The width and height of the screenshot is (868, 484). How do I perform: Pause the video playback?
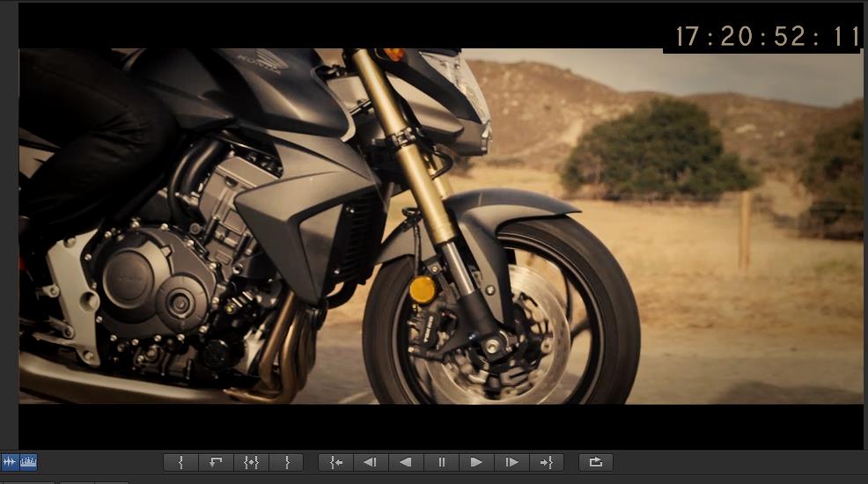point(441,462)
